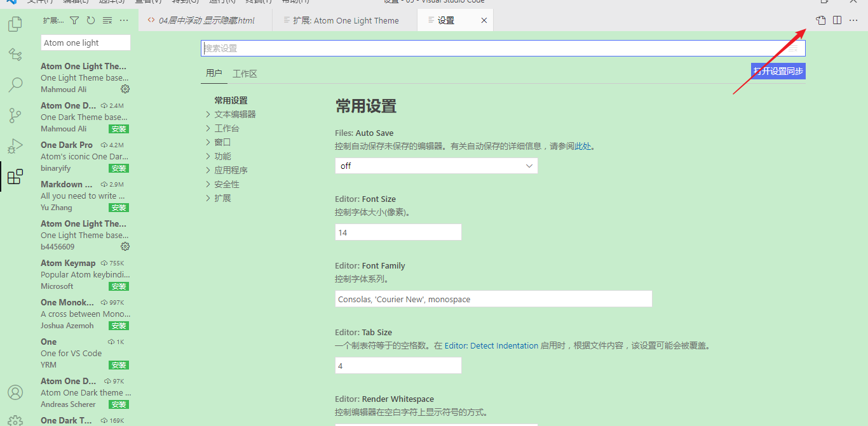Open the Search view magnifier icon
Viewport: 868px width, 426px height.
pyautogui.click(x=15, y=84)
